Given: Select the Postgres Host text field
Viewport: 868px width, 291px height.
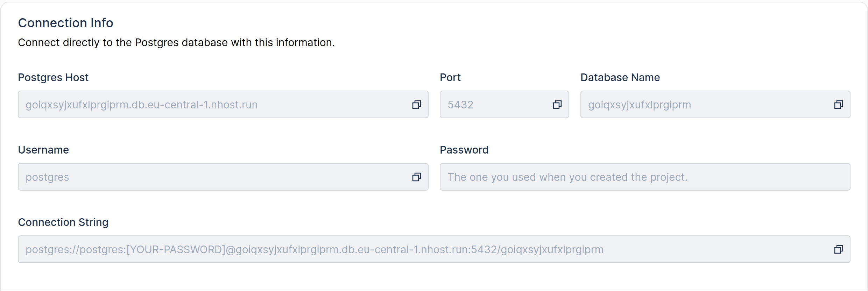Looking at the screenshot, I should tap(223, 105).
